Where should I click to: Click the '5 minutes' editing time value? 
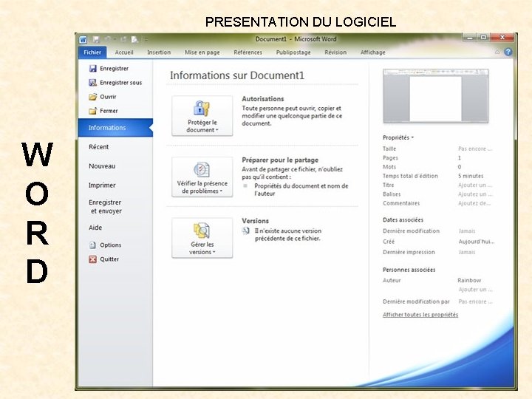tap(471, 176)
